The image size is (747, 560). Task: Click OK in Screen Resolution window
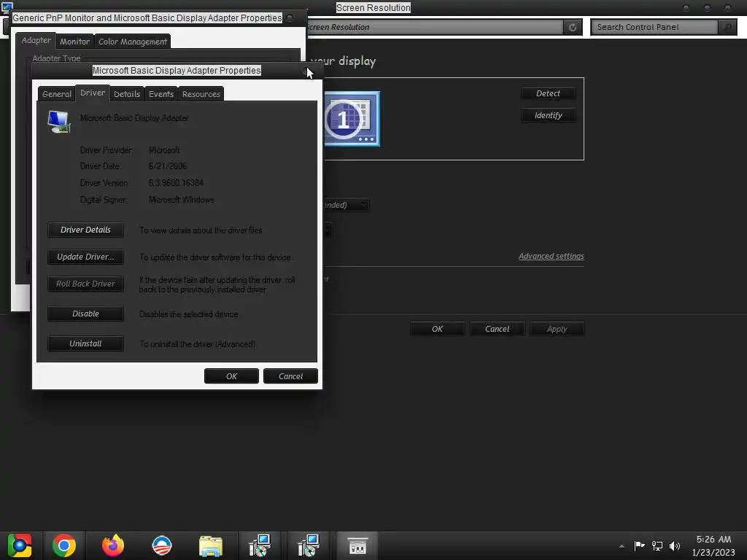(438, 329)
